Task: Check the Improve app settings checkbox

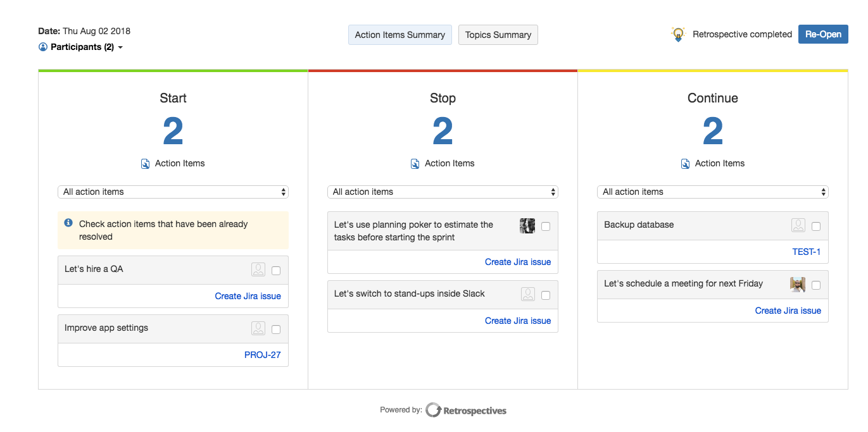Action: coord(276,330)
